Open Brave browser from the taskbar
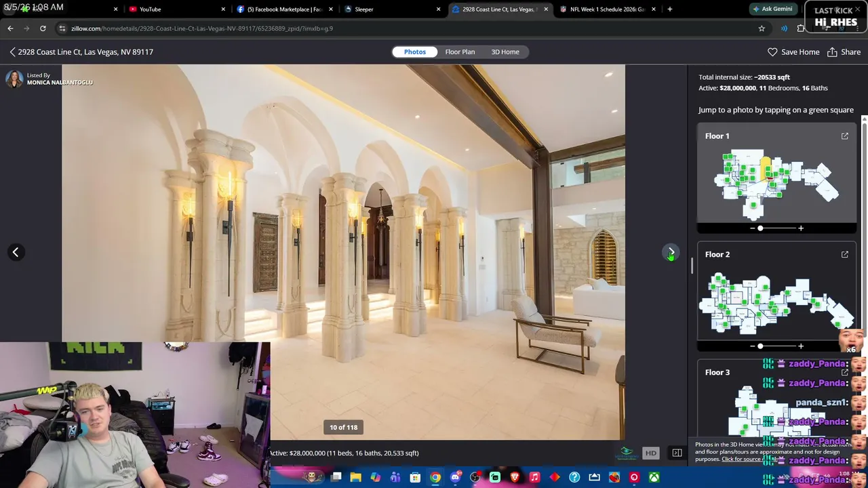Image resolution: width=868 pixels, height=488 pixels. coord(515,477)
